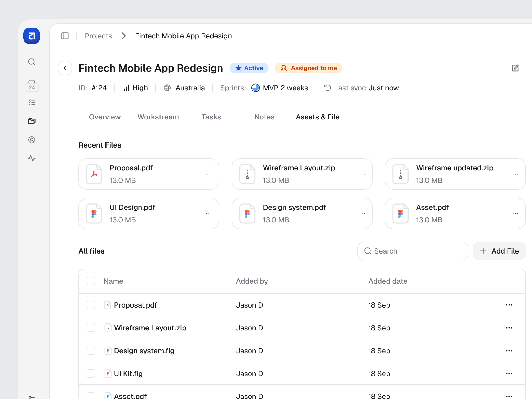Click the edit project pencil icon
Viewport: 532px width, 399px height.
click(x=515, y=68)
